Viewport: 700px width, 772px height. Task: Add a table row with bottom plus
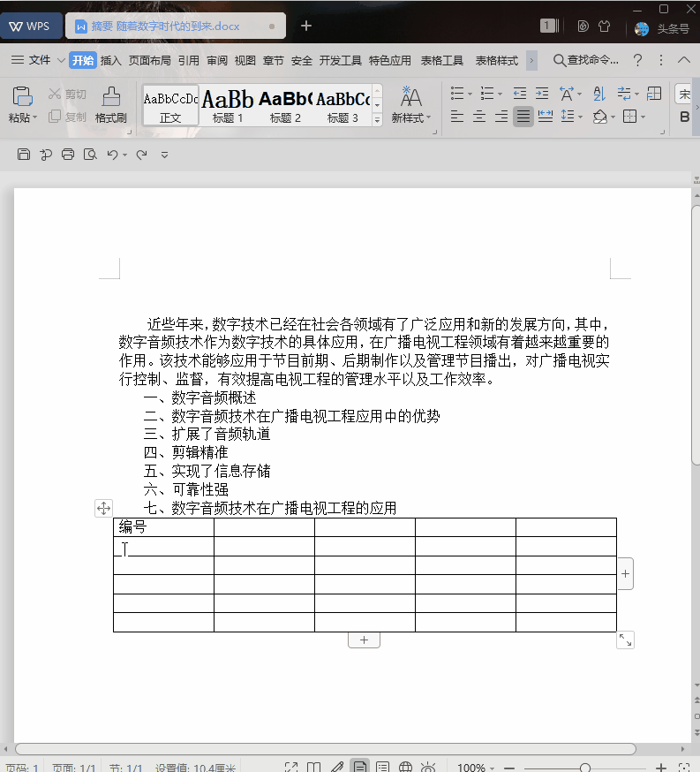tap(364, 640)
